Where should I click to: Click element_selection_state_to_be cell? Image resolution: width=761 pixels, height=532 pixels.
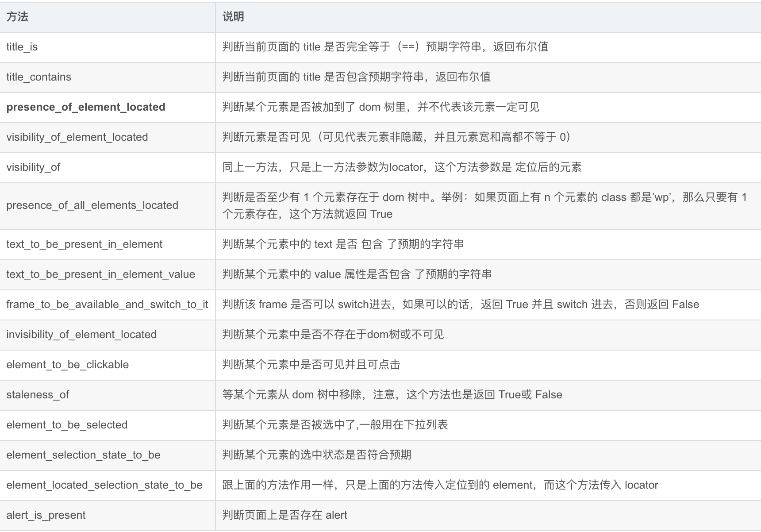click(108, 455)
